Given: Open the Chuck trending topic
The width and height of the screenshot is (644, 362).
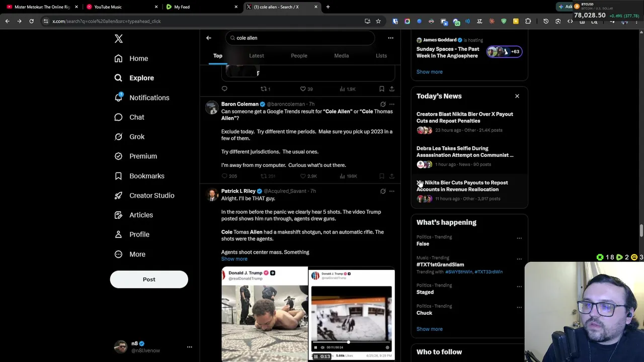Looking at the screenshot, I should coord(424,313).
